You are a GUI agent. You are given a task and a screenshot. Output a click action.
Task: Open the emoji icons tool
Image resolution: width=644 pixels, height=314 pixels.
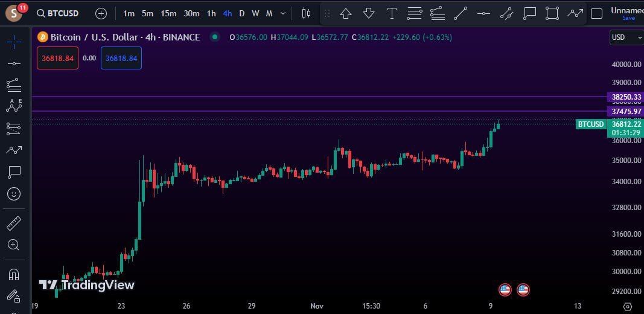click(14, 194)
